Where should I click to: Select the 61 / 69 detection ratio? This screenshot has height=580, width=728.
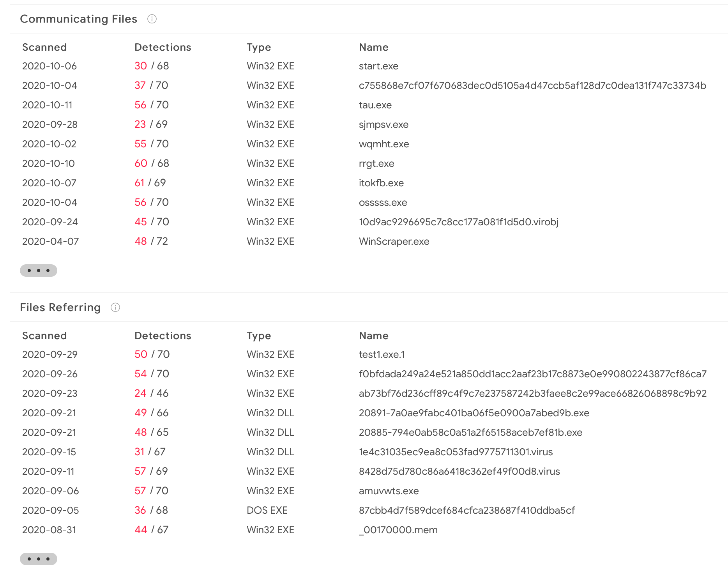click(150, 183)
